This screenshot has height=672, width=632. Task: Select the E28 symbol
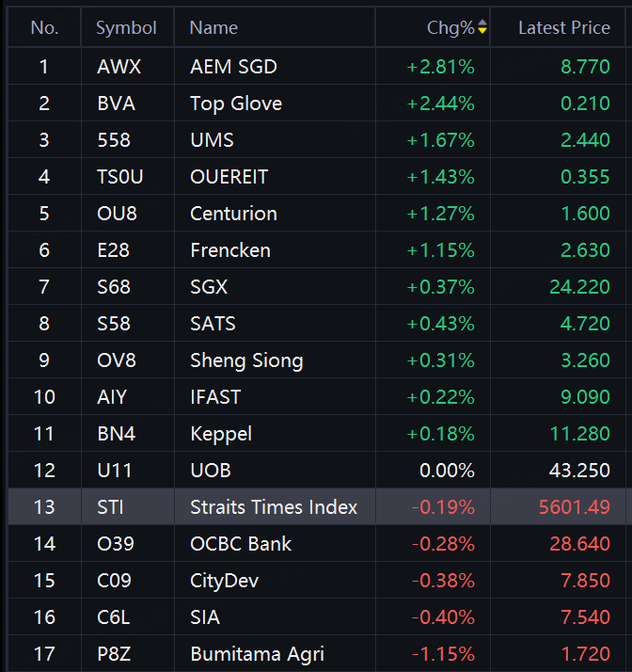pos(113,250)
